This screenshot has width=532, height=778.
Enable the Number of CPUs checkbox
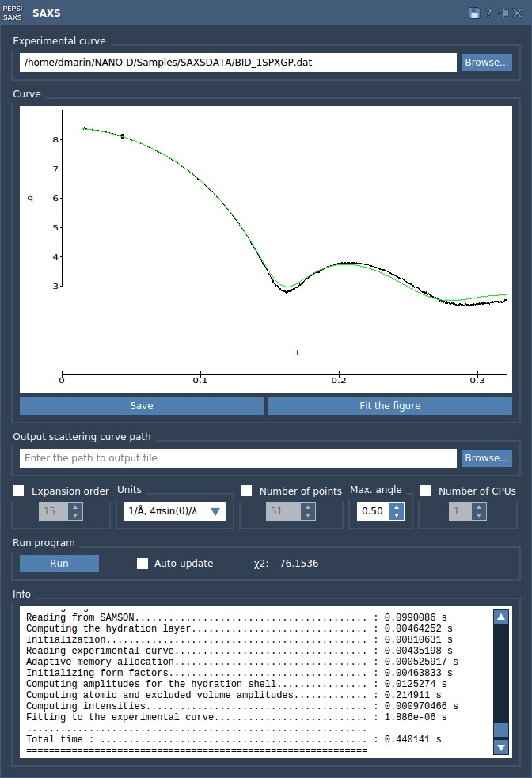(425, 491)
